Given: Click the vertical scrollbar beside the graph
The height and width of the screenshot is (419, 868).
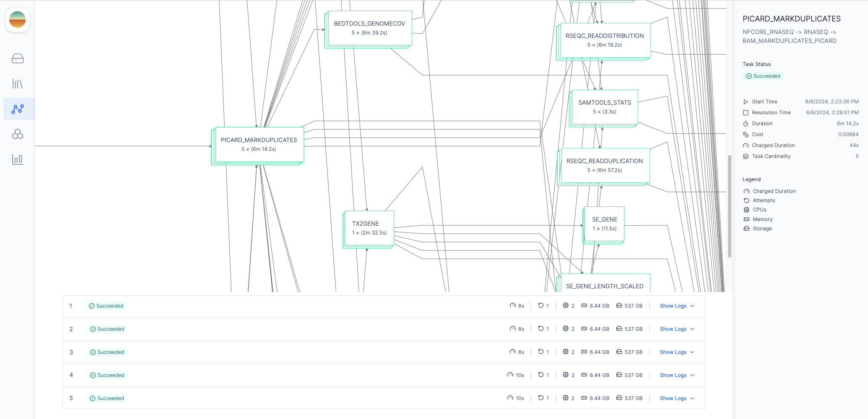Looking at the screenshot, I should 730,206.
